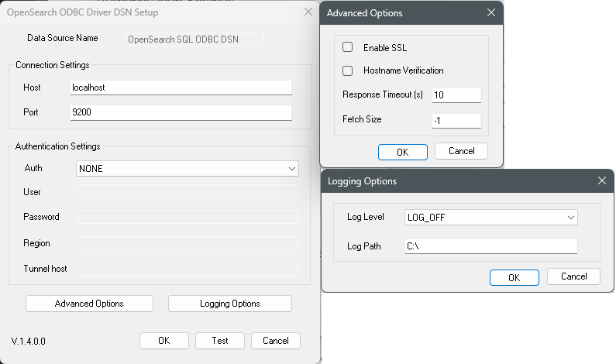Confirm DSN Setup with OK
The height and width of the screenshot is (364, 616).
(164, 341)
